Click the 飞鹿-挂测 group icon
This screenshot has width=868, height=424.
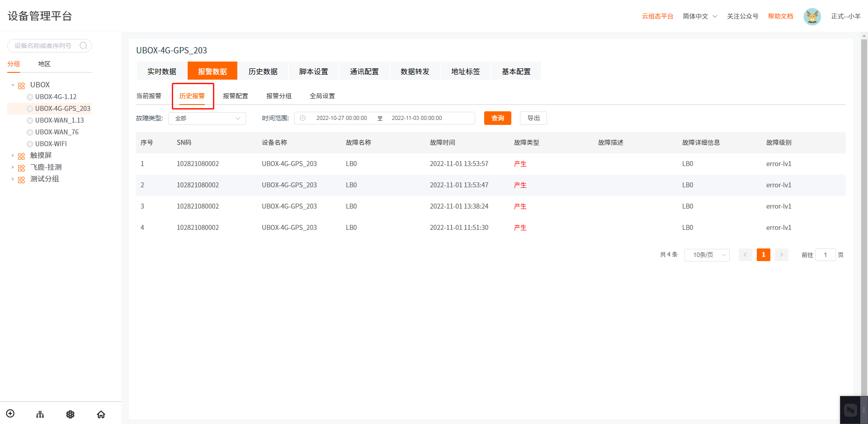pyautogui.click(x=21, y=168)
